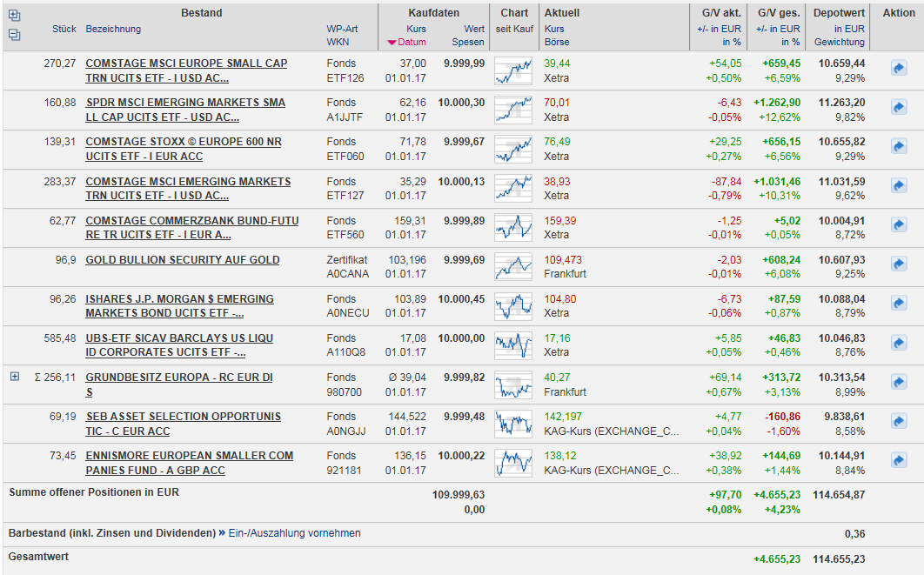Sort by Gewichtung column header

840,43
